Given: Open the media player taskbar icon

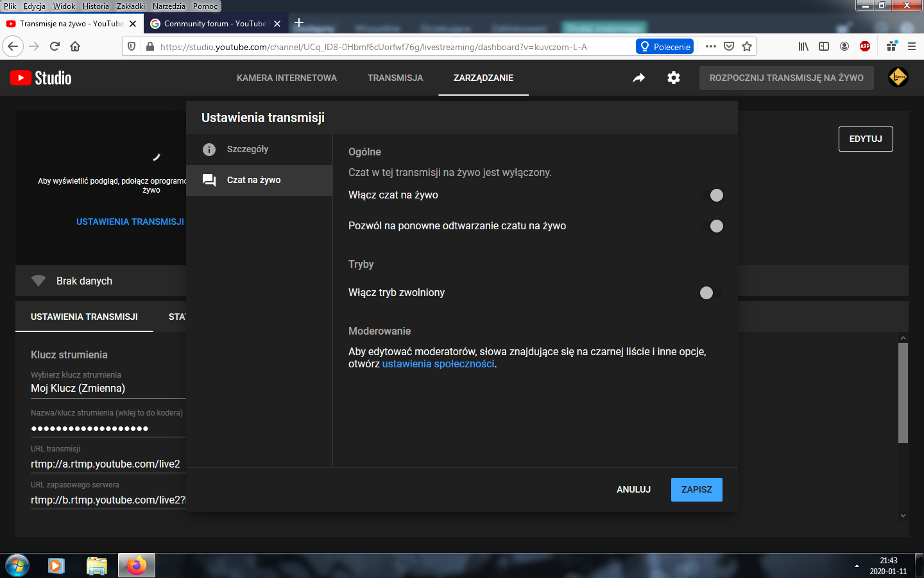Looking at the screenshot, I should [56, 566].
